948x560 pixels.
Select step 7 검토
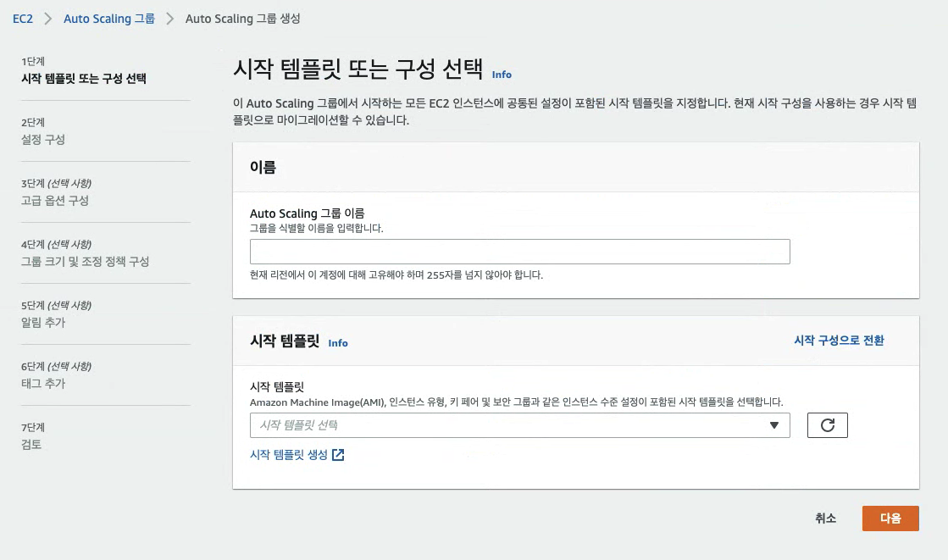(31, 445)
